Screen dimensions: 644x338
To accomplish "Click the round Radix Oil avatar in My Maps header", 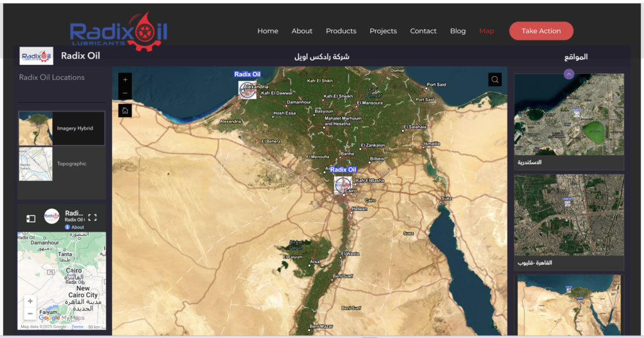I will coord(52,217).
